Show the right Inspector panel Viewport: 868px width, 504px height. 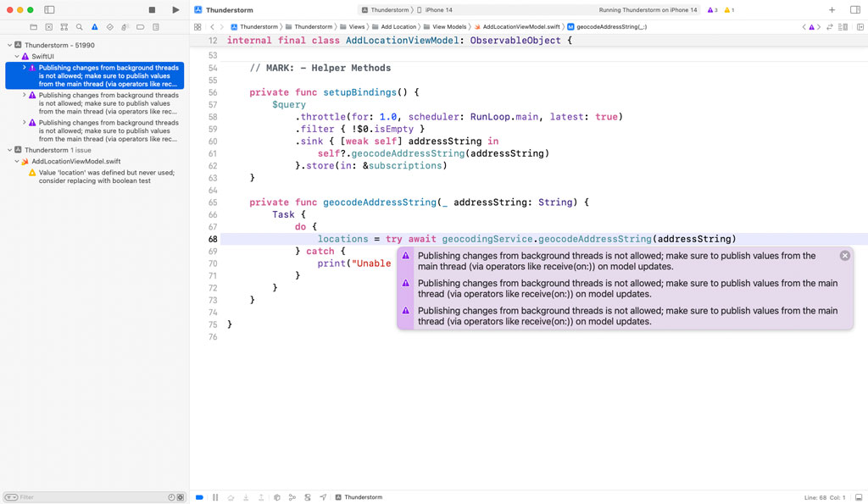[854, 9]
